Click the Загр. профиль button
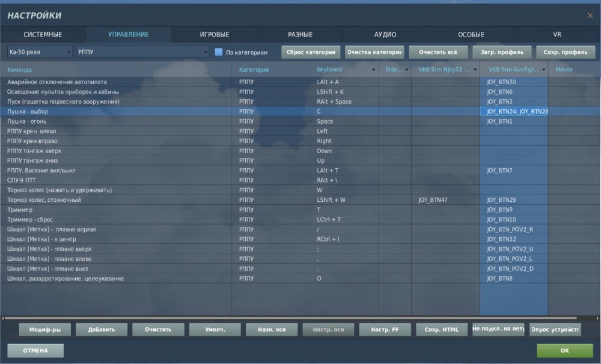601x364 pixels. (502, 52)
